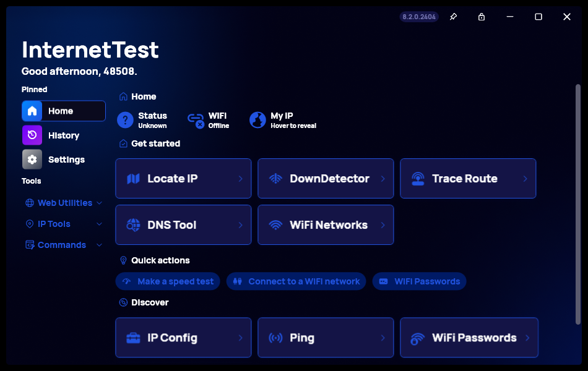
Task: Expand the Web Utilities chevron
Action: coord(100,203)
